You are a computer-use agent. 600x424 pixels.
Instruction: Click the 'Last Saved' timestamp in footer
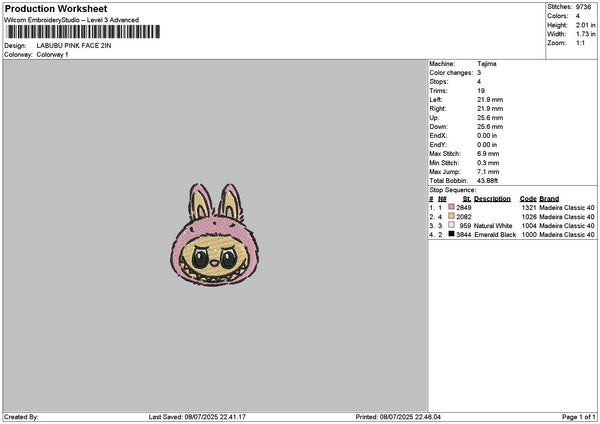(197, 417)
